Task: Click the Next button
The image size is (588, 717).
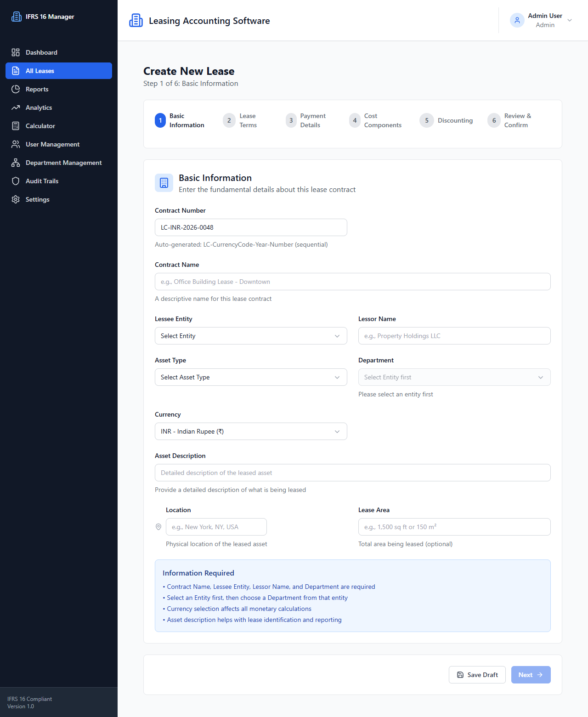Action: coord(531,675)
